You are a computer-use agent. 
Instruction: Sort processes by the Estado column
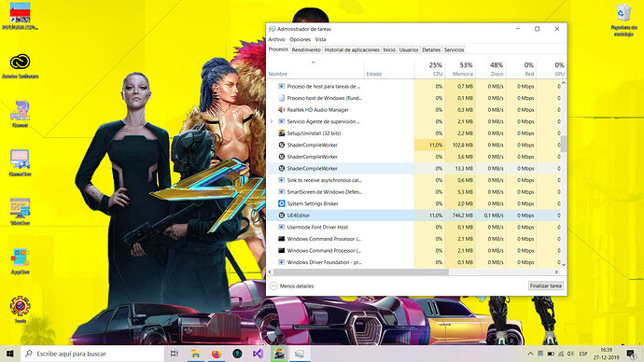pyautogui.click(x=389, y=69)
